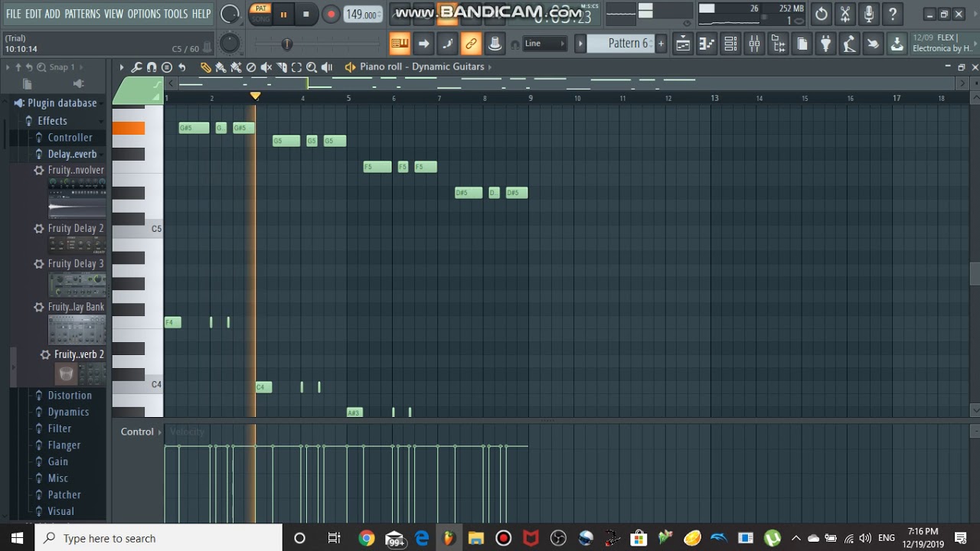Open pattern menu arrow left of Pattern 6

580,44
